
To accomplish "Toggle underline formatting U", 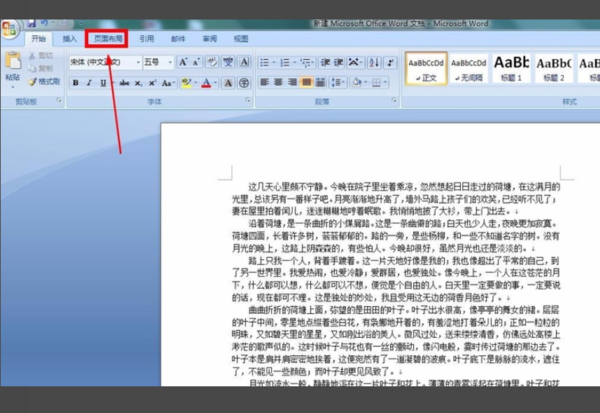I will 103,83.
